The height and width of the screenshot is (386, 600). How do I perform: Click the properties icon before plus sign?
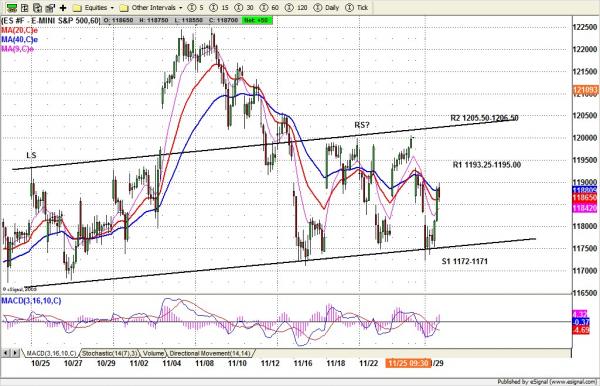50,7
